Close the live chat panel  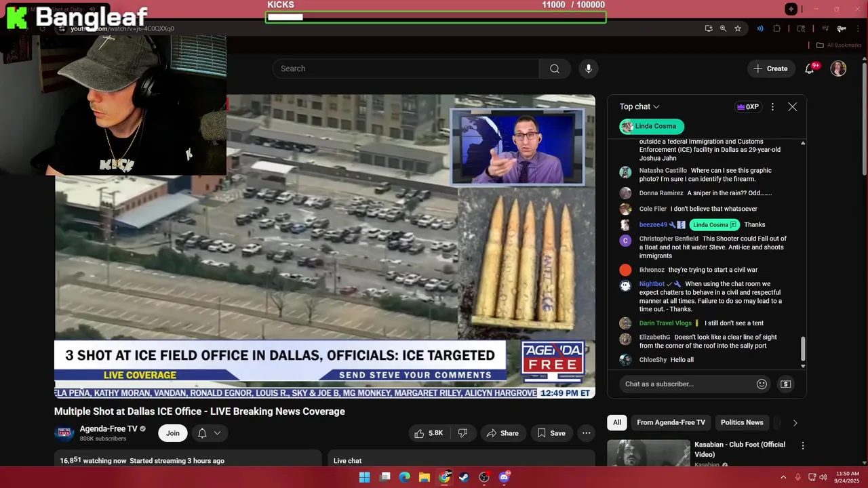point(793,106)
